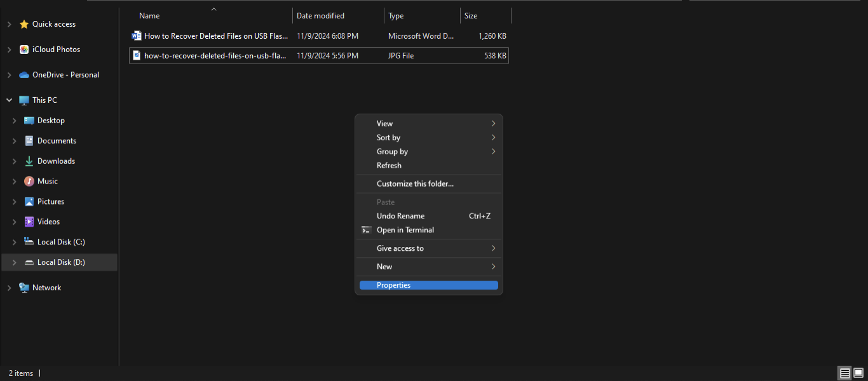Click the Quick access star icon

click(24, 24)
